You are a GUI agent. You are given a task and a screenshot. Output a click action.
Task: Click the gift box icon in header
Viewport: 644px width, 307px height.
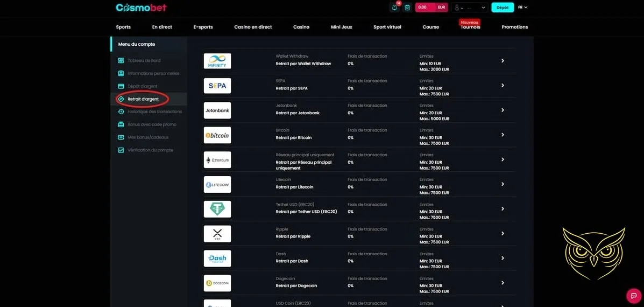click(407, 8)
